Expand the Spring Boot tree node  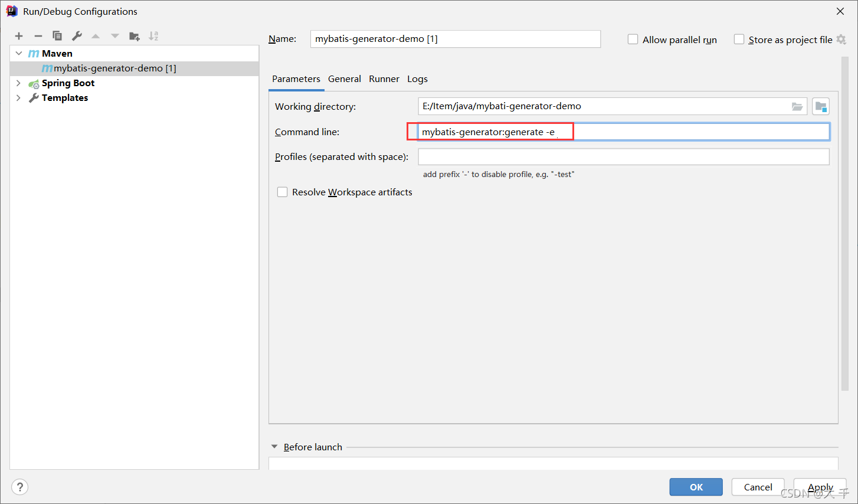pyautogui.click(x=19, y=83)
